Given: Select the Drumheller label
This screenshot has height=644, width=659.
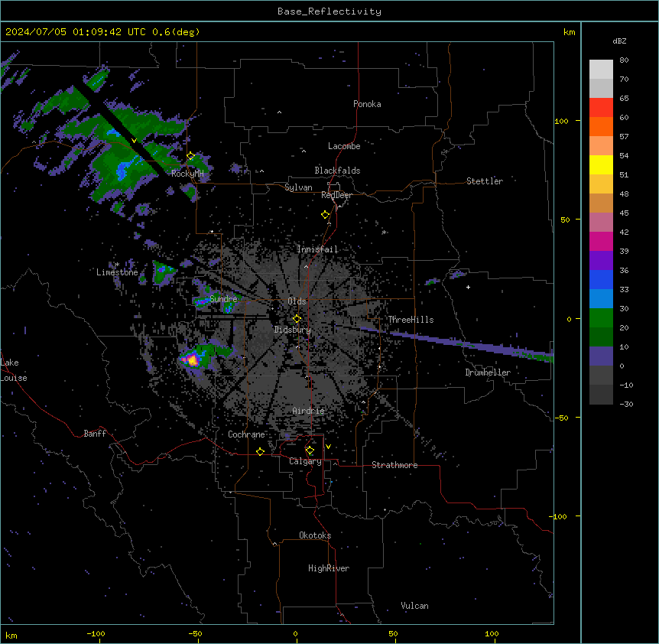Looking at the screenshot, I should (488, 372).
